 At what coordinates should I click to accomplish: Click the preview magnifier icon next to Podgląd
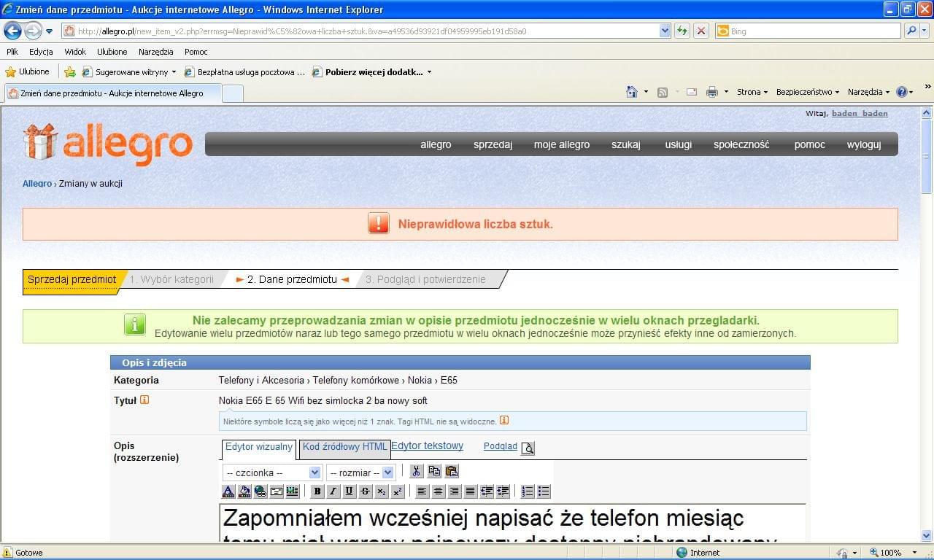(x=528, y=448)
